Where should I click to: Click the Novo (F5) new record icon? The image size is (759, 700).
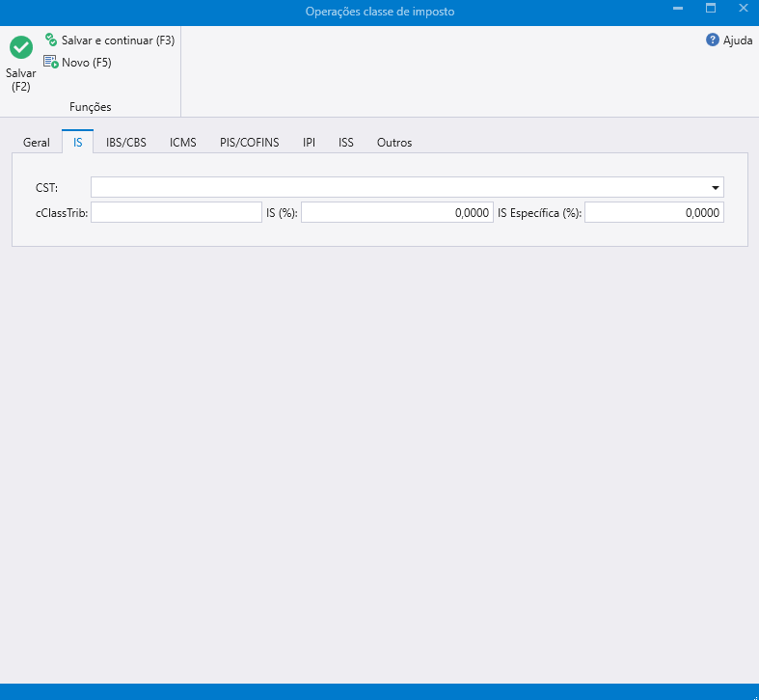pos(51,62)
